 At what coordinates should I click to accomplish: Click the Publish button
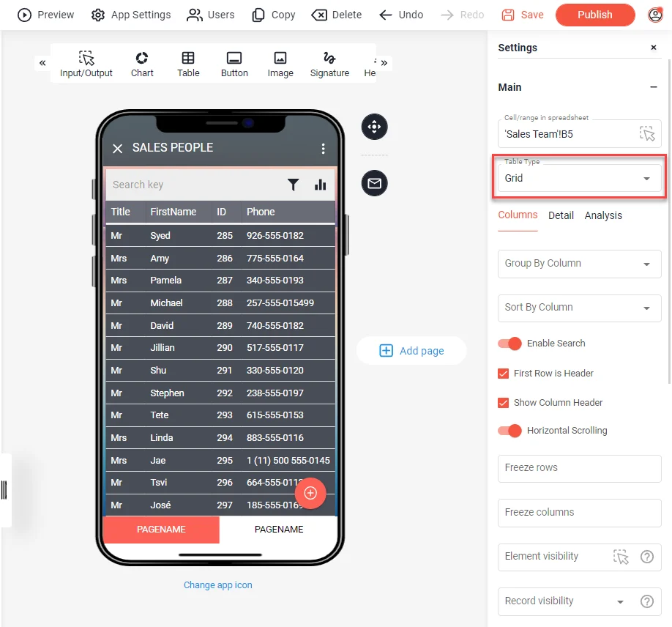595,15
